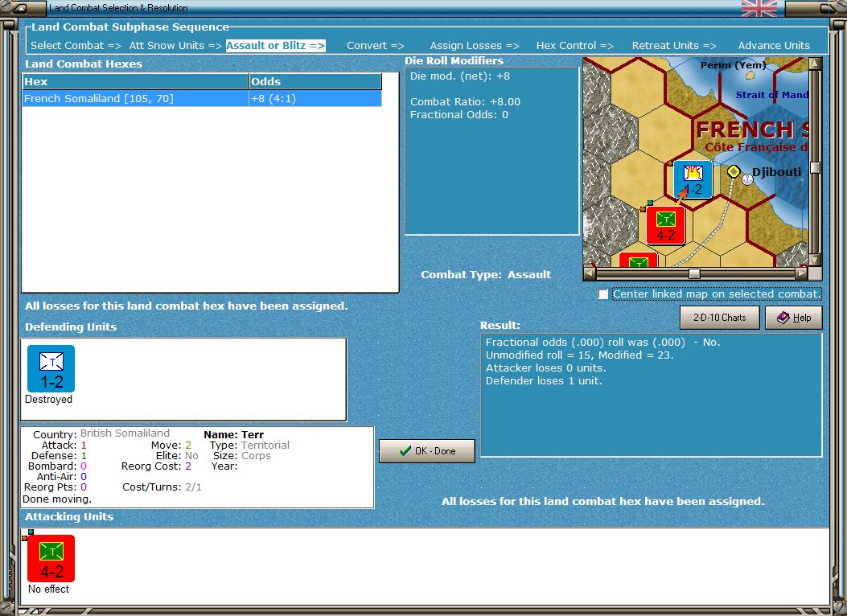Open the Help button
The image size is (847, 616).
tap(794, 318)
